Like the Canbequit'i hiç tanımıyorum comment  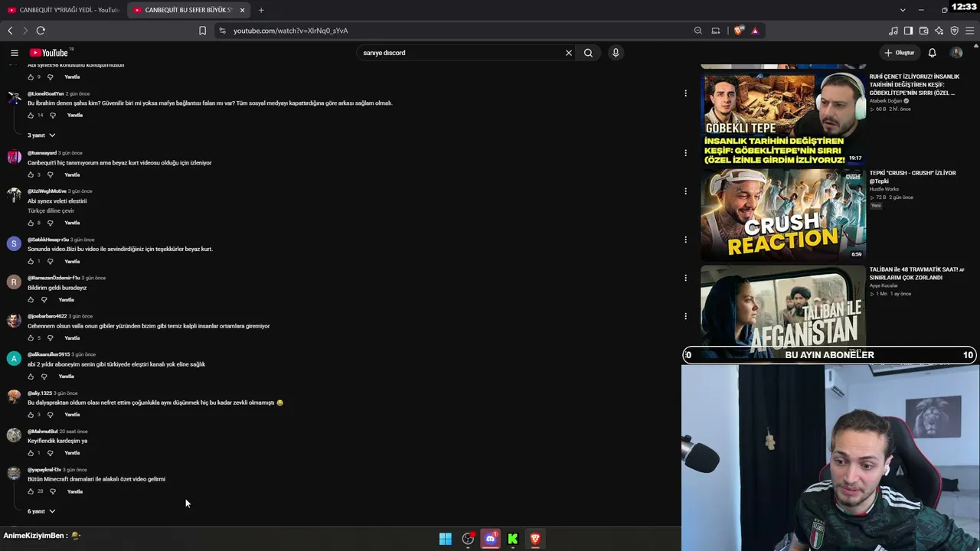(x=31, y=175)
